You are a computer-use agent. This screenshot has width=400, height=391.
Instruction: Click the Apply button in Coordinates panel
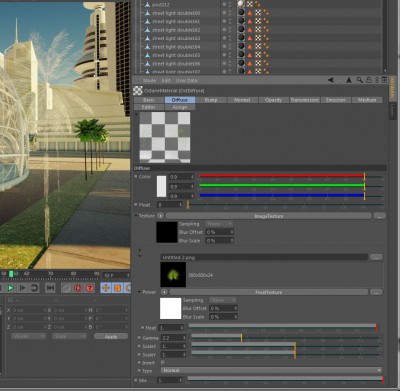[x=111, y=336]
